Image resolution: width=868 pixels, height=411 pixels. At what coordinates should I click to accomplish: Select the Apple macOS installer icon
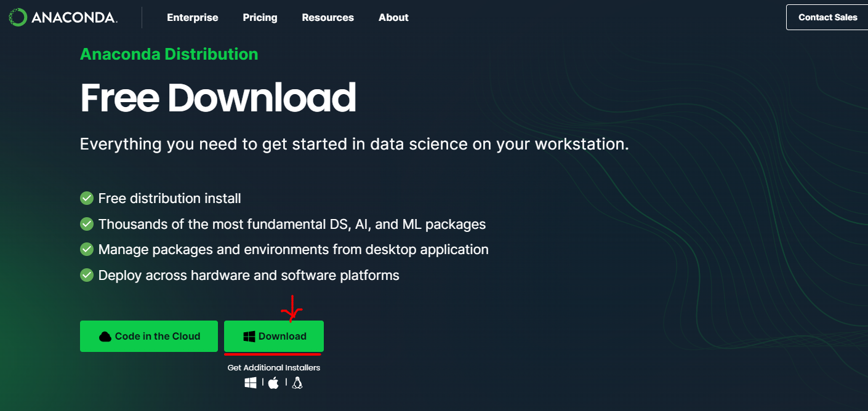[274, 383]
